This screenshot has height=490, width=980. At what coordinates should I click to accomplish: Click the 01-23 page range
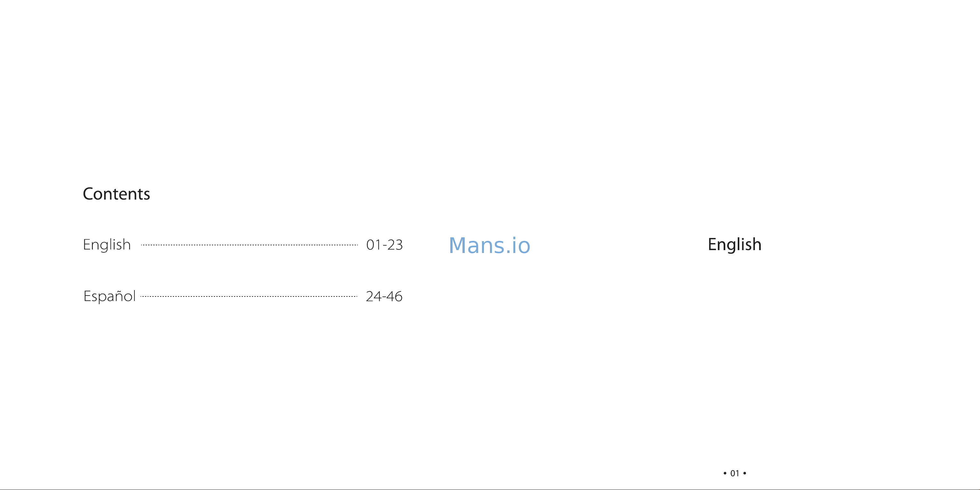click(384, 245)
